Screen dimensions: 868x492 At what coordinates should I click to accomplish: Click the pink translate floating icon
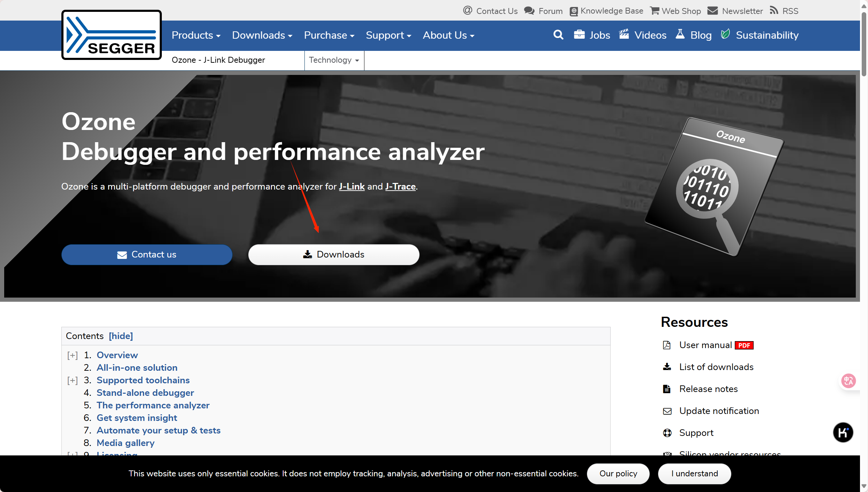pos(848,381)
